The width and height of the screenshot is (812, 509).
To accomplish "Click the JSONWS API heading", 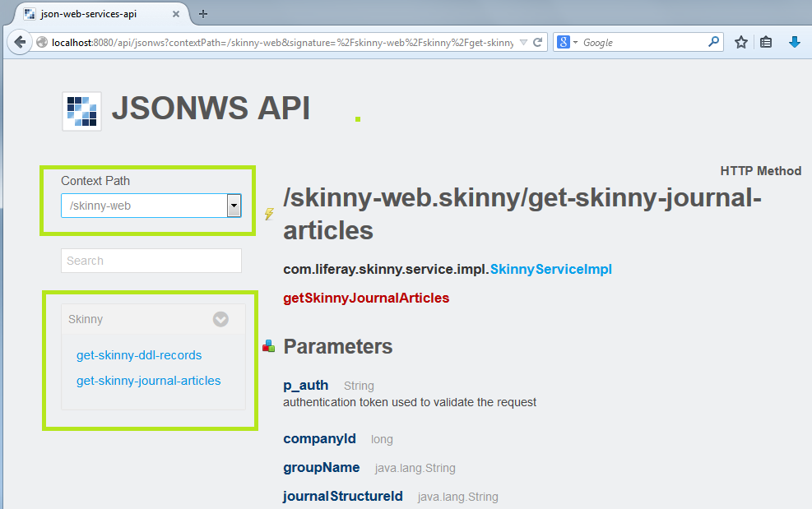I will pos(211,109).
